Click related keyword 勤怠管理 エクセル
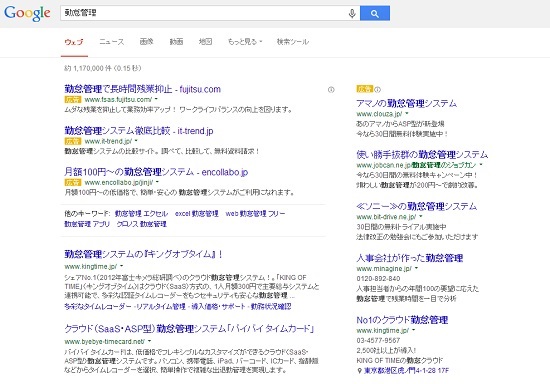550x384 pixels. pos(141,214)
